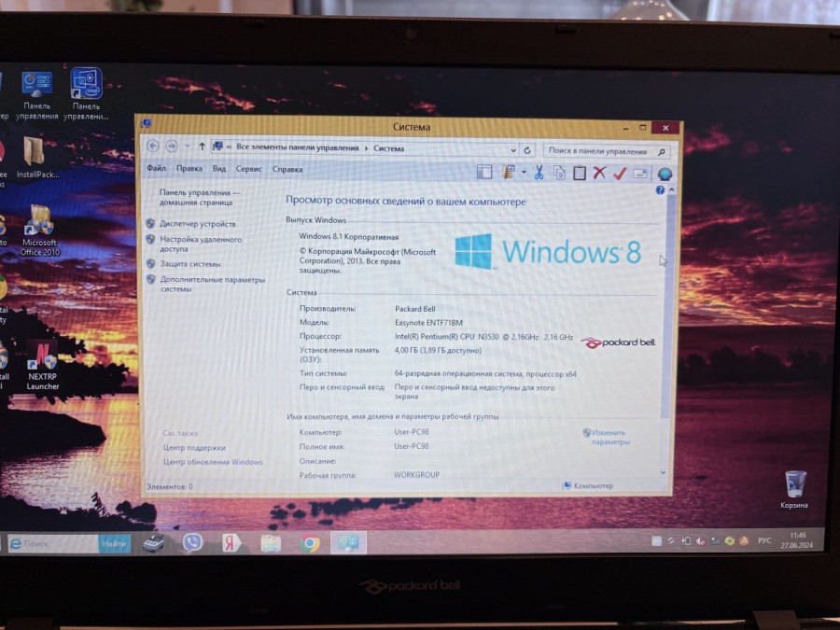Click the volume tray icon
The height and width of the screenshot is (630, 840).
point(701,541)
